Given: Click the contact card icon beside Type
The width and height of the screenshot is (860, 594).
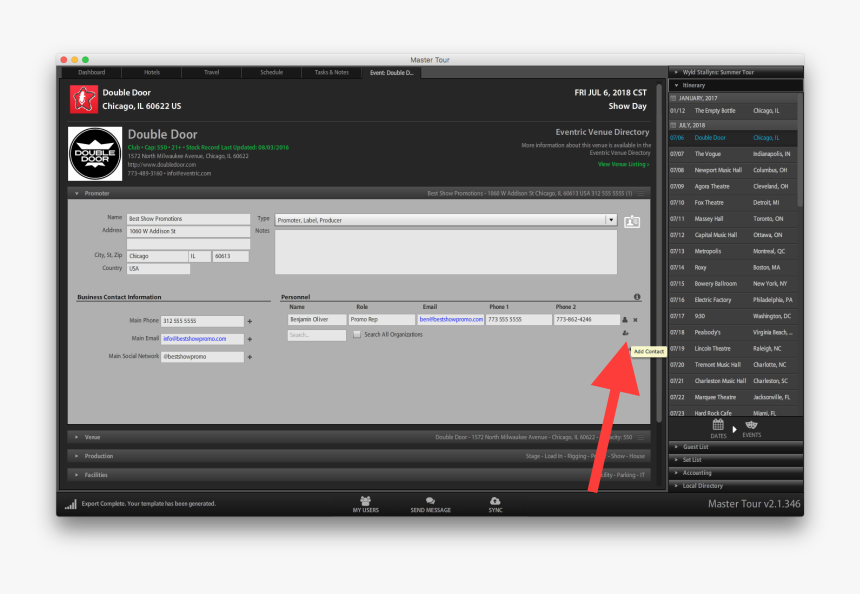Looking at the screenshot, I should click(631, 221).
